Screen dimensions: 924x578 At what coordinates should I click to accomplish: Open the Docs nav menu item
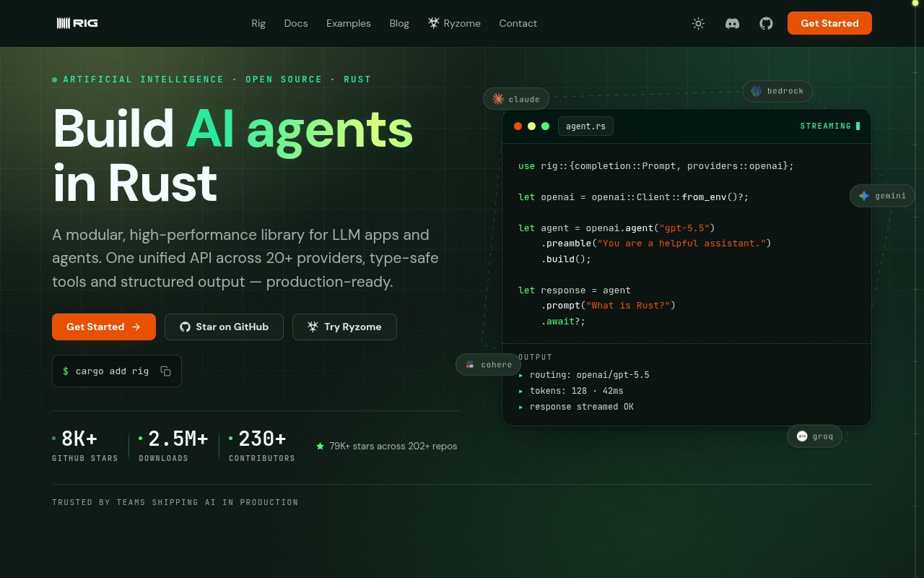(x=296, y=23)
